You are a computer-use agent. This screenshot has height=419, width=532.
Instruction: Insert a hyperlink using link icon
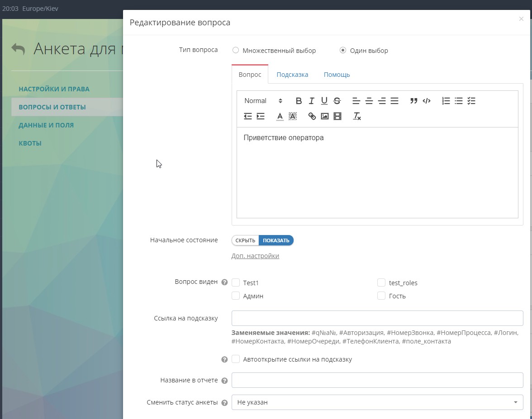[x=312, y=116]
